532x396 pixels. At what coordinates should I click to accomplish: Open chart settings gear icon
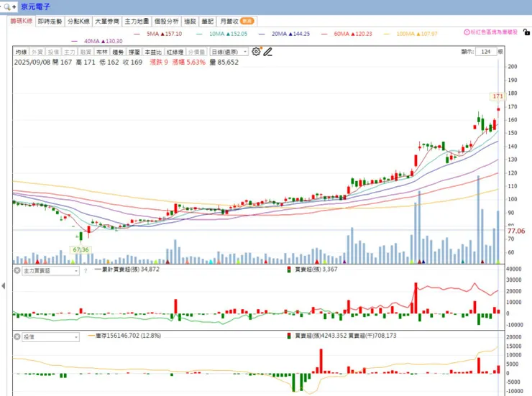click(256, 52)
